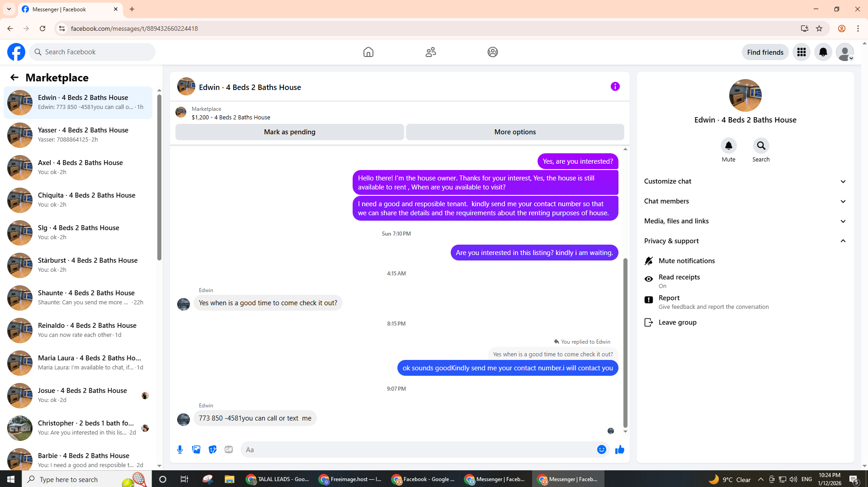Collapse the Privacy & support section
This screenshot has width=868, height=487.
746,241
